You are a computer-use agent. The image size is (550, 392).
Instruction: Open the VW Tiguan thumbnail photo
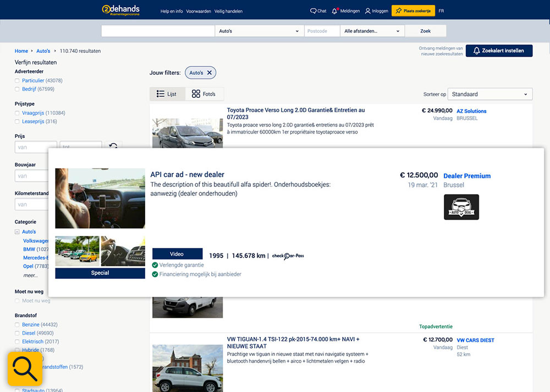(x=188, y=368)
